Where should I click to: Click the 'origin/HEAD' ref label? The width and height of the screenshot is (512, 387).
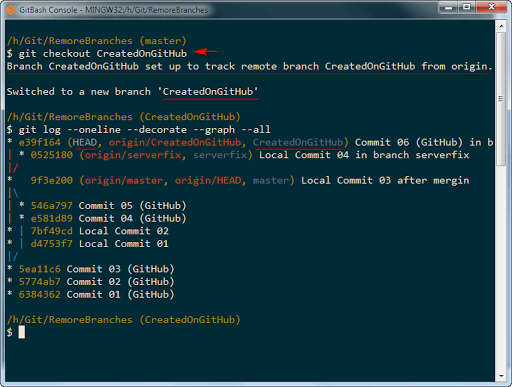coord(208,180)
